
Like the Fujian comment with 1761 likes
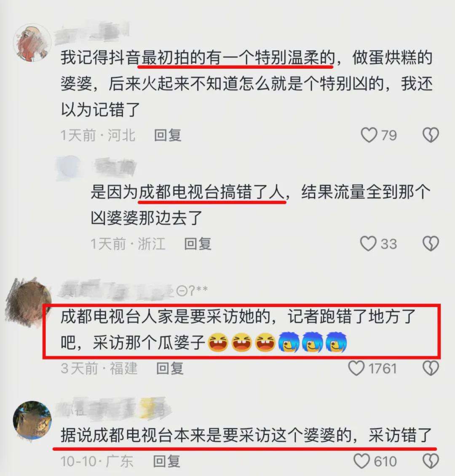356,368
